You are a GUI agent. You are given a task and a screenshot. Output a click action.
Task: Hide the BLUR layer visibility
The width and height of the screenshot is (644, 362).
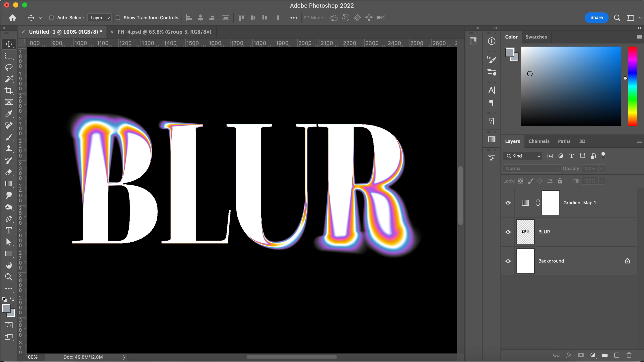(508, 232)
